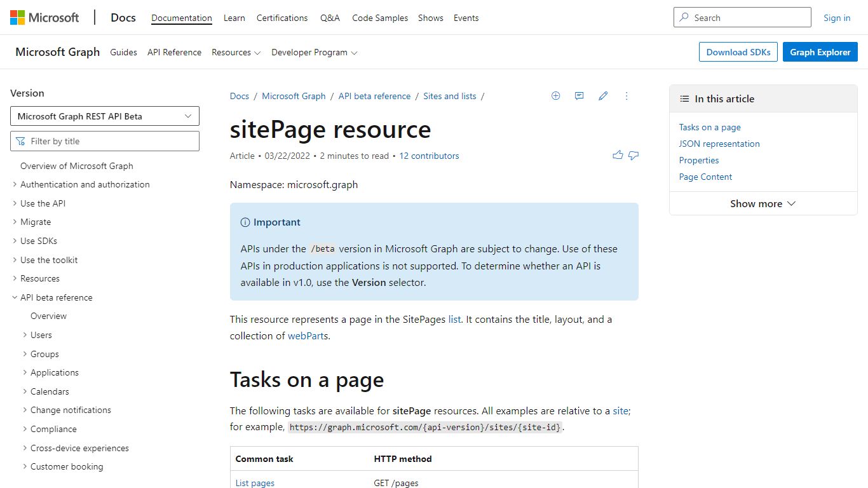Open the Documentation tab
868x488 pixels.
coord(182,18)
